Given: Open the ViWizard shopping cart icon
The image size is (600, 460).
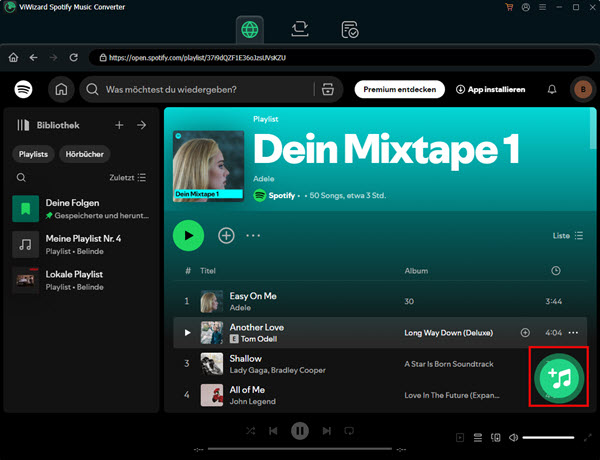Looking at the screenshot, I should coord(509,7).
